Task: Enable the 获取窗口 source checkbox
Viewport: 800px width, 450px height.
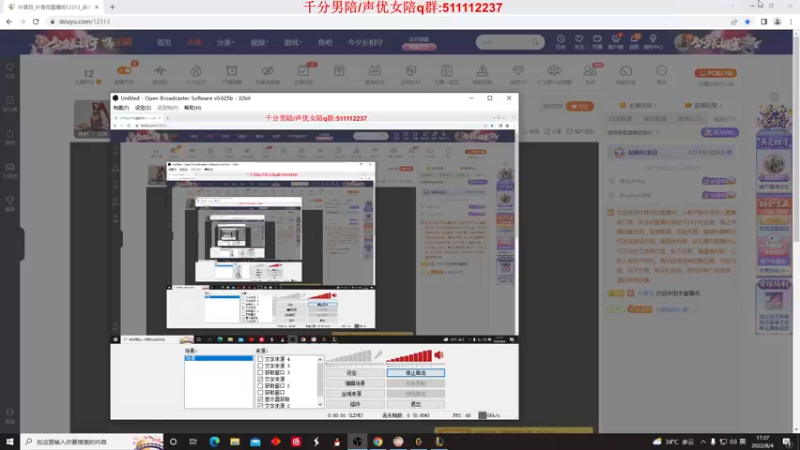Action: [261, 392]
